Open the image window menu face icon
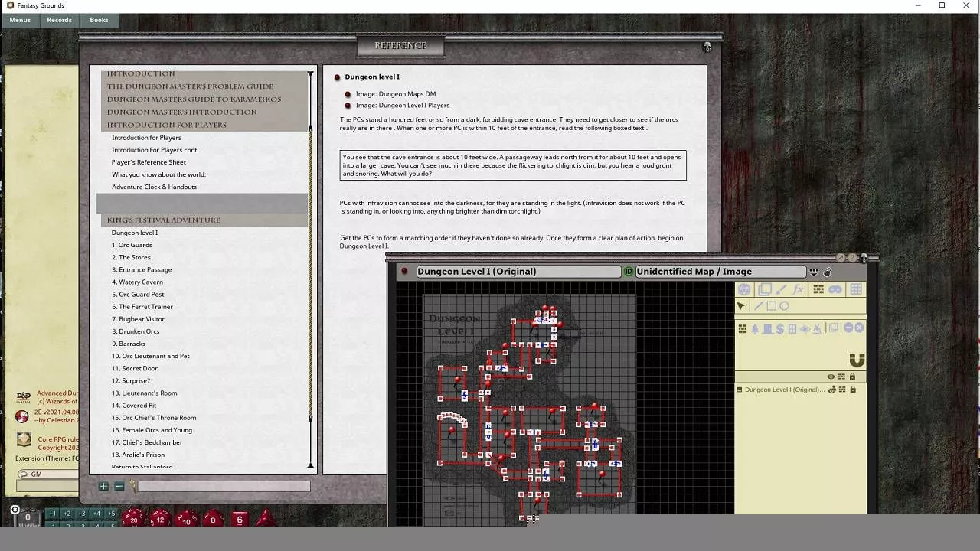 pos(814,272)
